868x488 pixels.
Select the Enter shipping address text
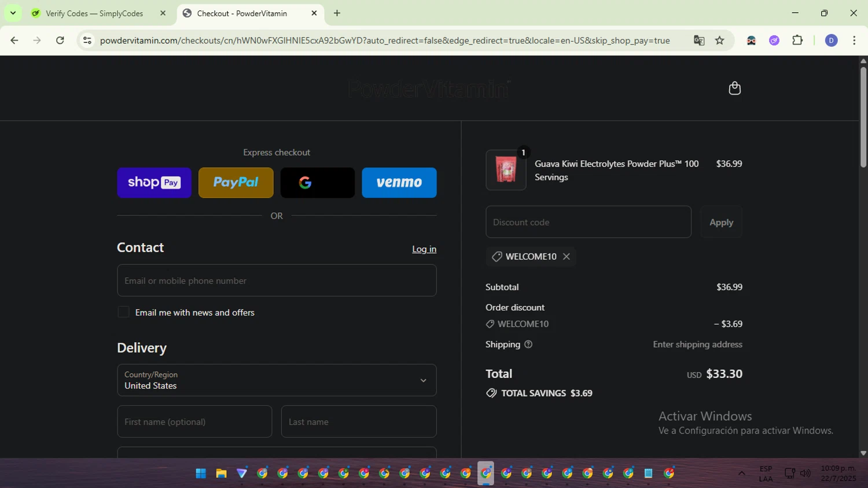tap(698, 344)
